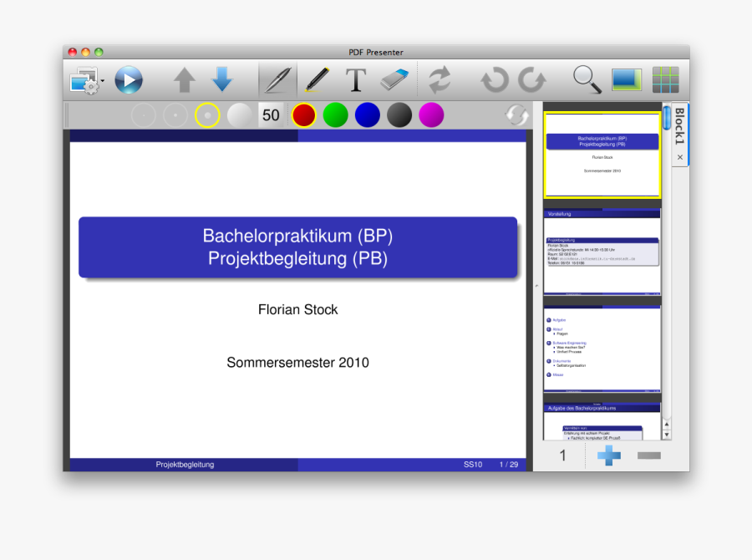Add a new block with the plus button

pyautogui.click(x=608, y=456)
